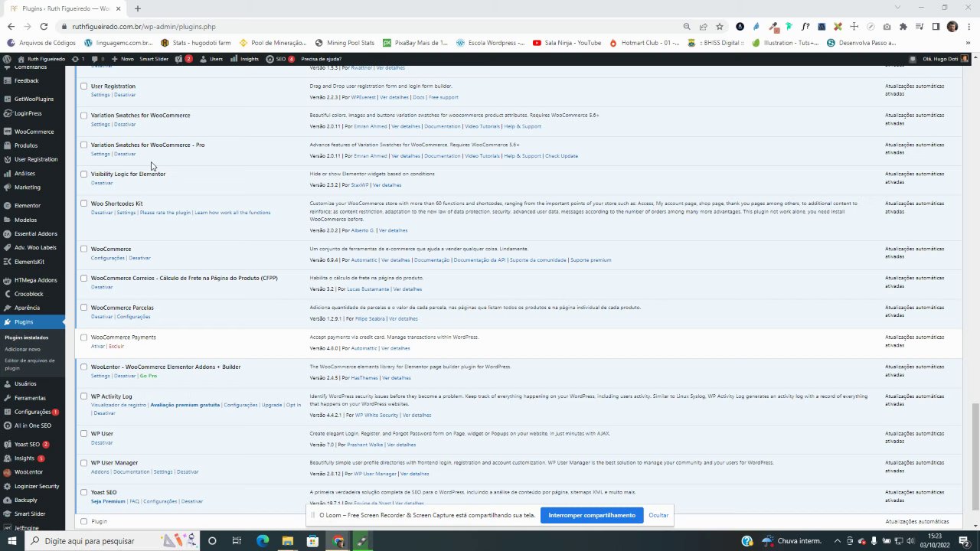Click the Go Pro link under WooLentor

click(x=149, y=377)
